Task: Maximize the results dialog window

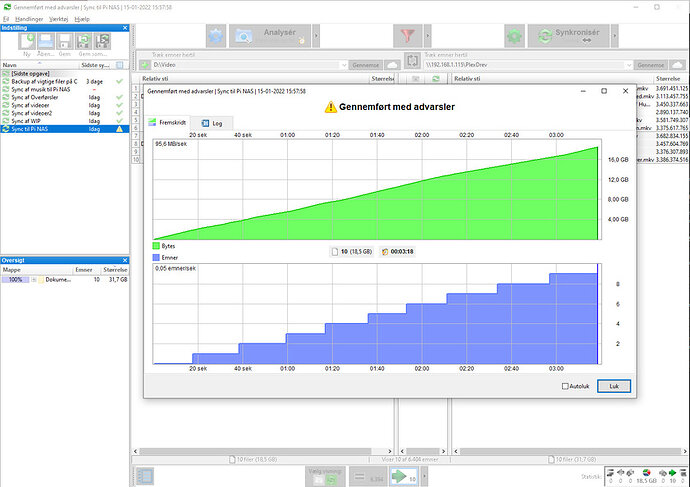Action: tap(604, 91)
